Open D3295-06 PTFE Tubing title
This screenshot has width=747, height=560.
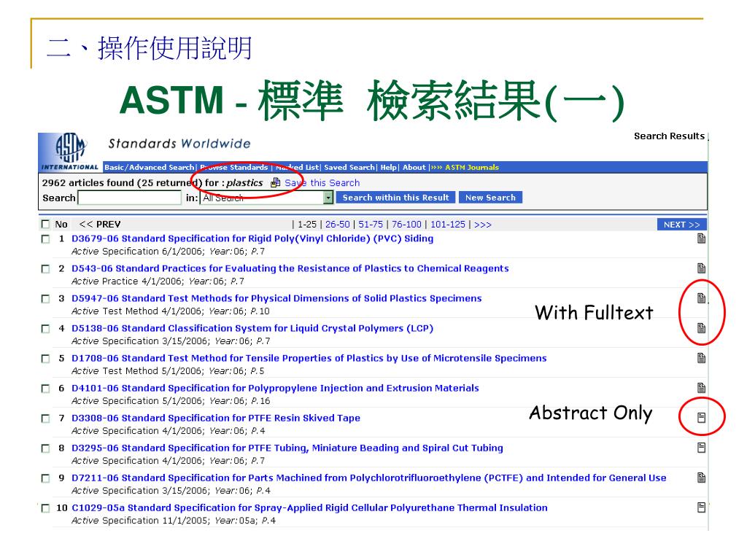287,448
